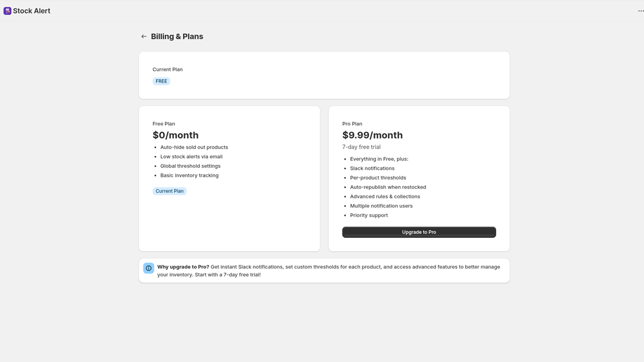Click the Upgrade to Pro button

[419, 232]
